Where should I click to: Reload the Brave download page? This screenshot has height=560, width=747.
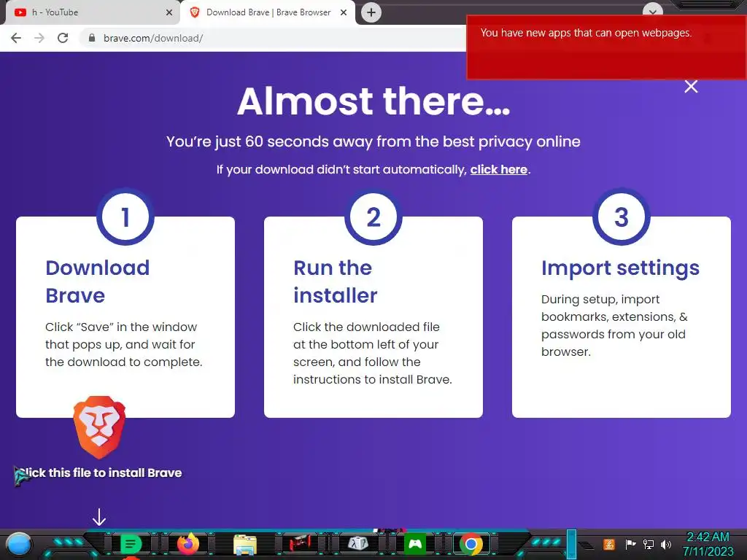click(63, 38)
